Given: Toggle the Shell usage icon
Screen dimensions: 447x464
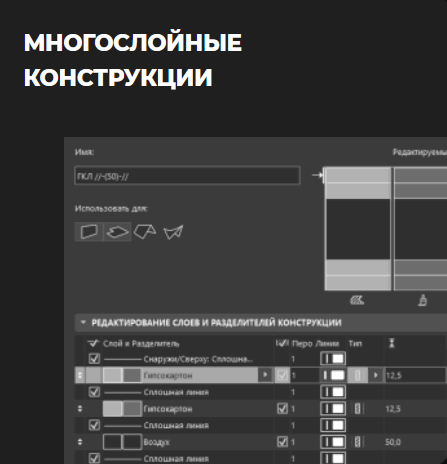Looking at the screenshot, I should [173, 232].
